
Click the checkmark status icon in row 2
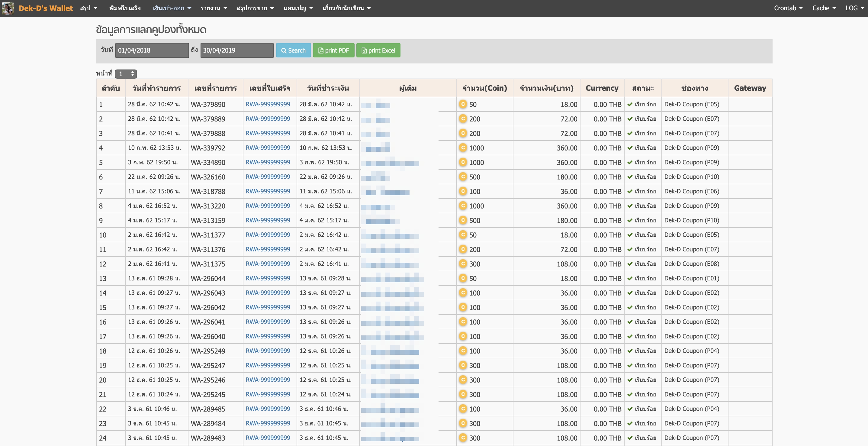629,119
